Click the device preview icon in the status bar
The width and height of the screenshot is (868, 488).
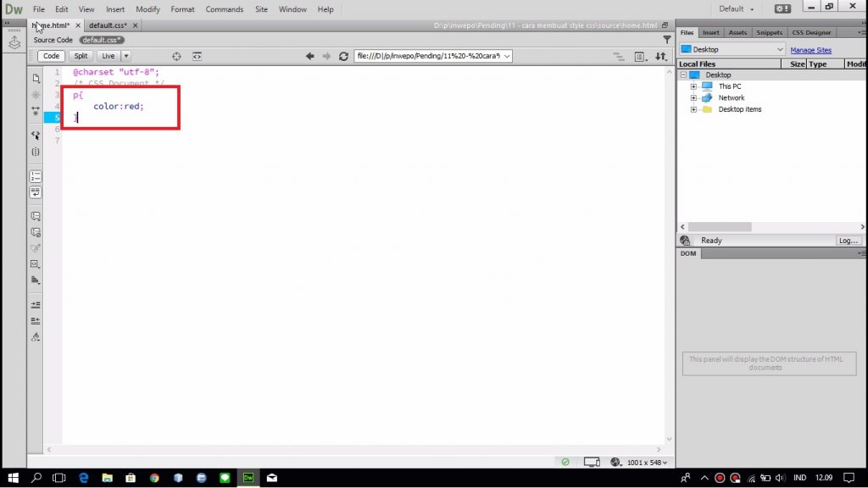[x=591, y=462]
